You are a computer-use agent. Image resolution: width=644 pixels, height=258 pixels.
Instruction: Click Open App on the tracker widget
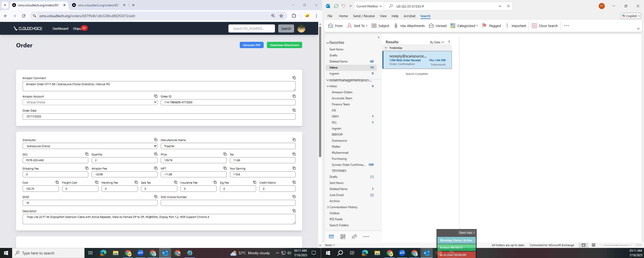[x=467, y=233]
